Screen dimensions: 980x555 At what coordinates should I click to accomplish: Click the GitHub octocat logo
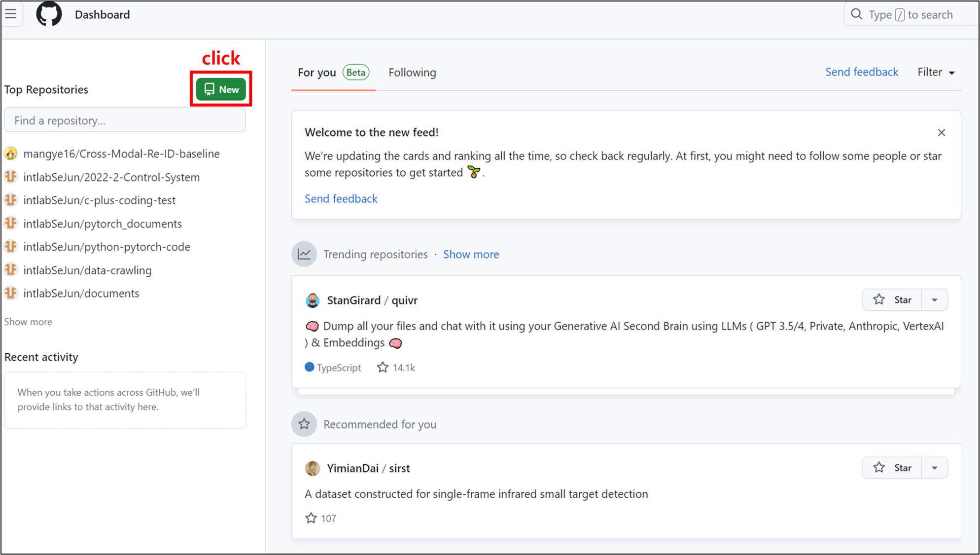[49, 14]
